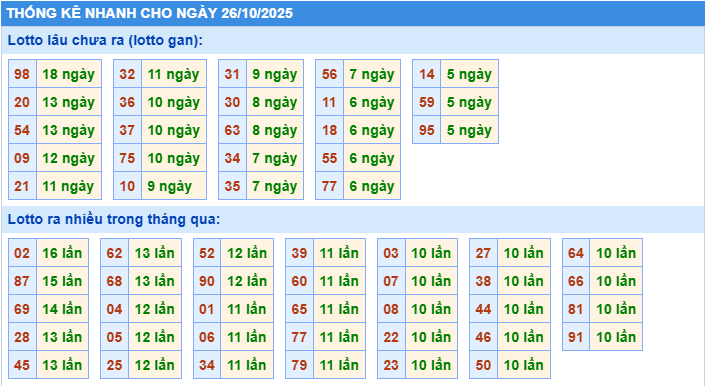The width and height of the screenshot is (707, 386).
Task: Click number 77 in the lotto gan table
Action: (x=330, y=186)
